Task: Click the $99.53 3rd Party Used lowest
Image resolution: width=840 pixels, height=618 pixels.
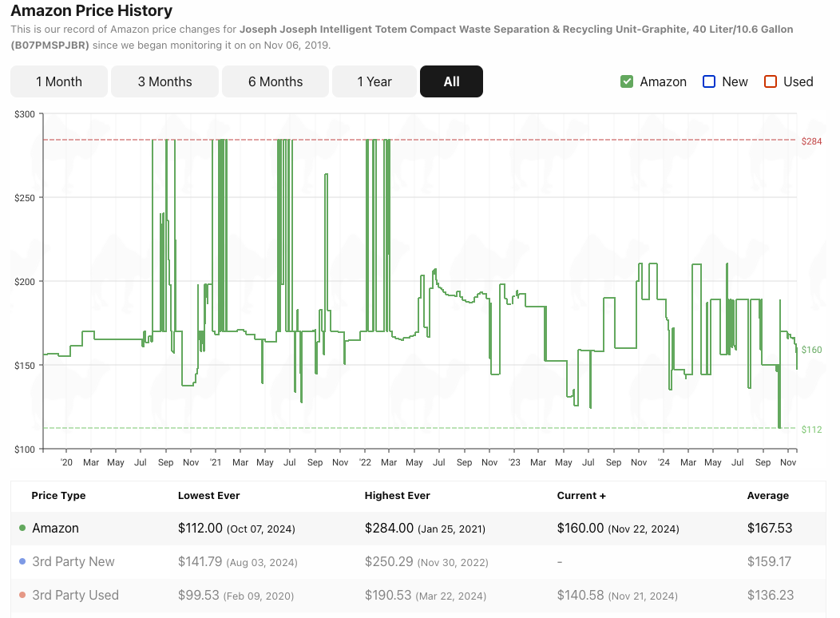Action: click(x=199, y=595)
